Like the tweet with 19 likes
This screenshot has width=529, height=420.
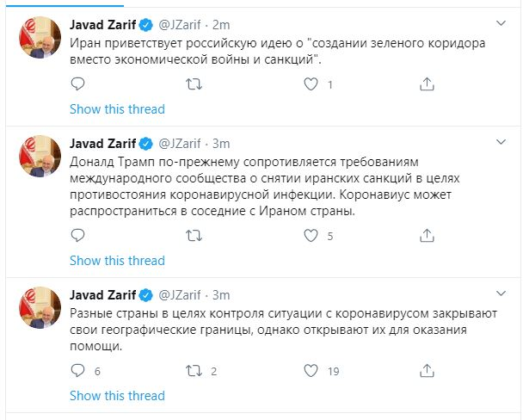pos(311,371)
